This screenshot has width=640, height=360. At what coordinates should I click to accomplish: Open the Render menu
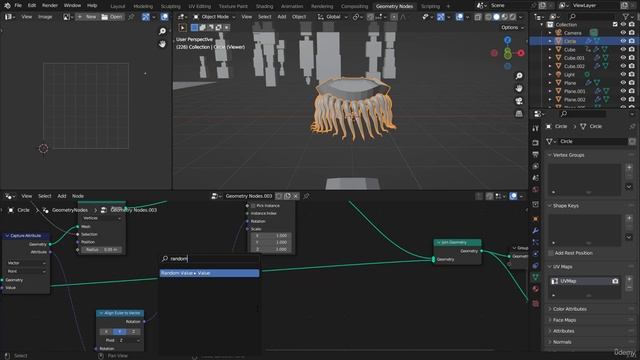50,6
